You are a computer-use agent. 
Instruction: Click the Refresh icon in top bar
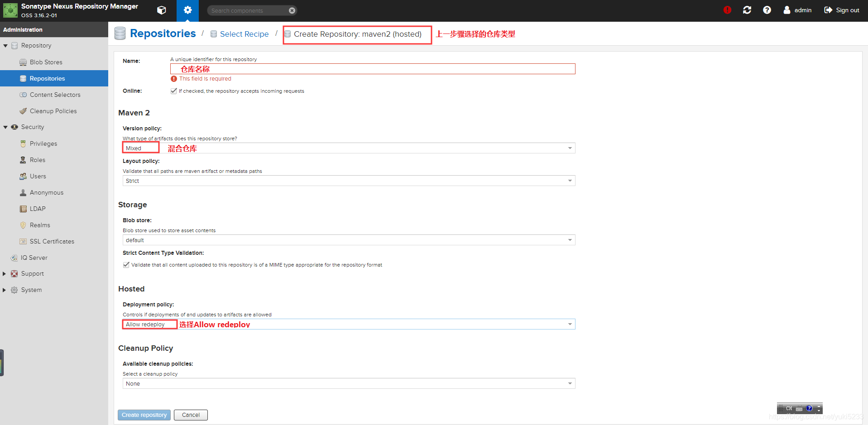point(747,10)
